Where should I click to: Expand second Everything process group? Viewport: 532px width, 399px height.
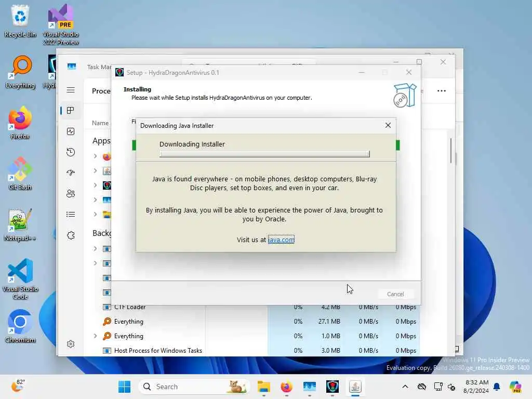click(96, 336)
